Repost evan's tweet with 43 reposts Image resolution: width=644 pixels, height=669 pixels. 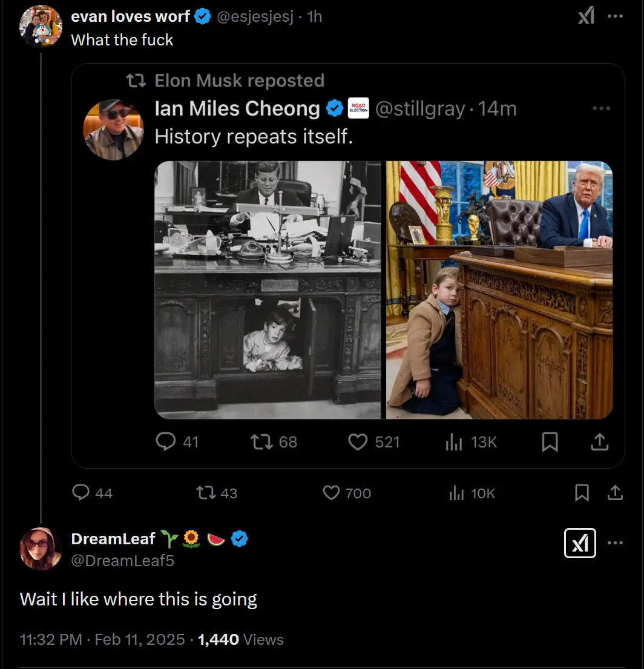[216, 493]
